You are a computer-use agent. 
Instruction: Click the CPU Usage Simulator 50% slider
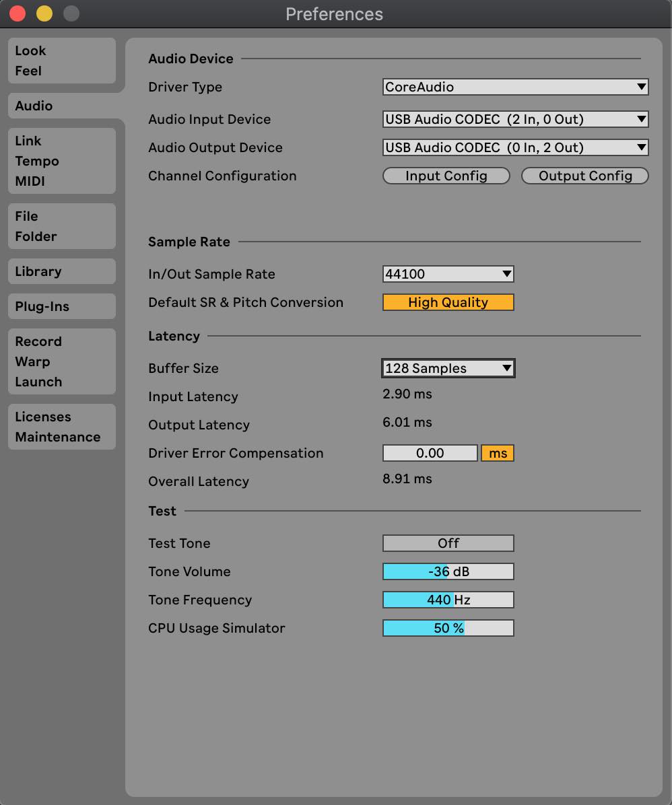coord(448,628)
